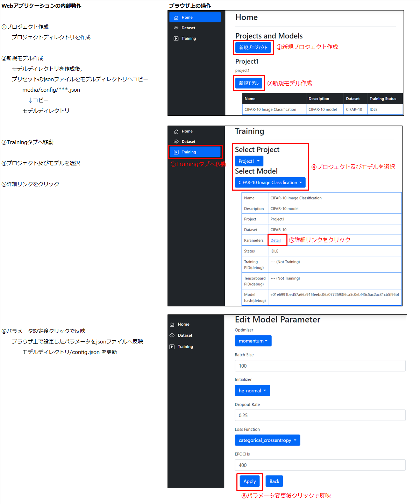This screenshot has width=420, height=504.
Task: Click Not Training value in Training PID(debug) row
Action: coord(285,262)
